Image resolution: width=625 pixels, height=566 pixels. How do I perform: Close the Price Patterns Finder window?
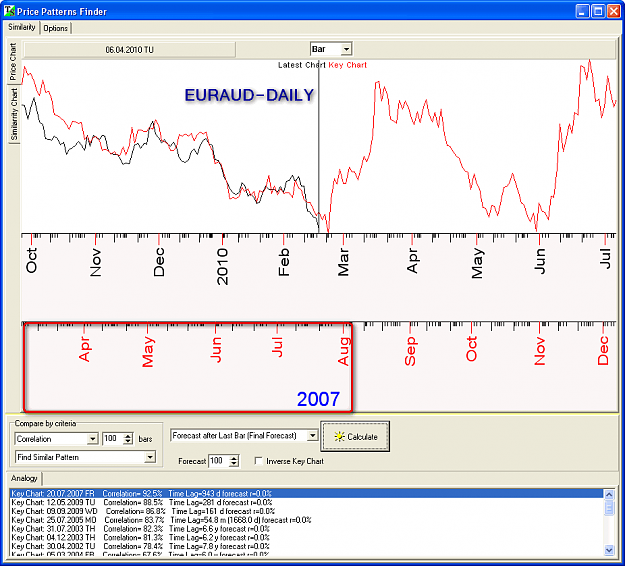pyautogui.click(x=613, y=11)
